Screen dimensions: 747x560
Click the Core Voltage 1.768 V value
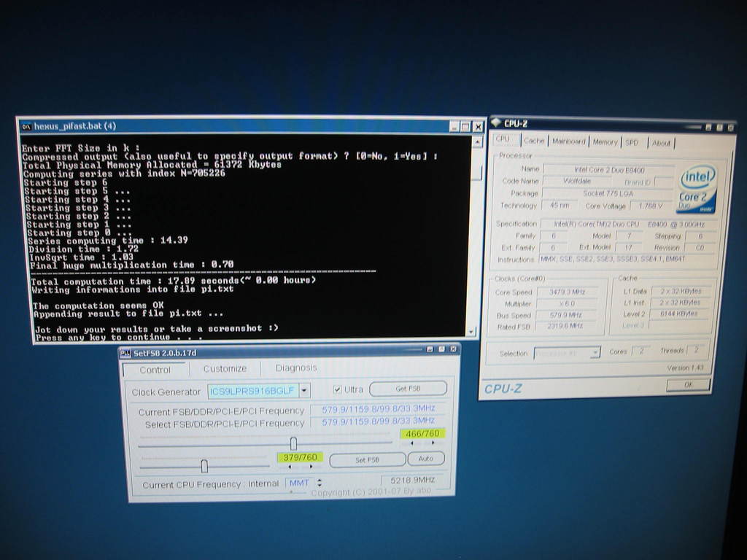[650, 206]
